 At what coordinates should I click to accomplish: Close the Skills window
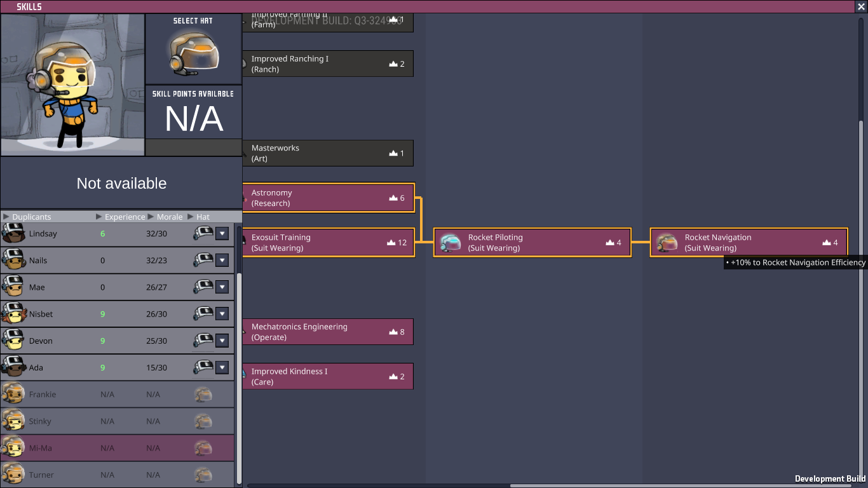pyautogui.click(x=861, y=6)
